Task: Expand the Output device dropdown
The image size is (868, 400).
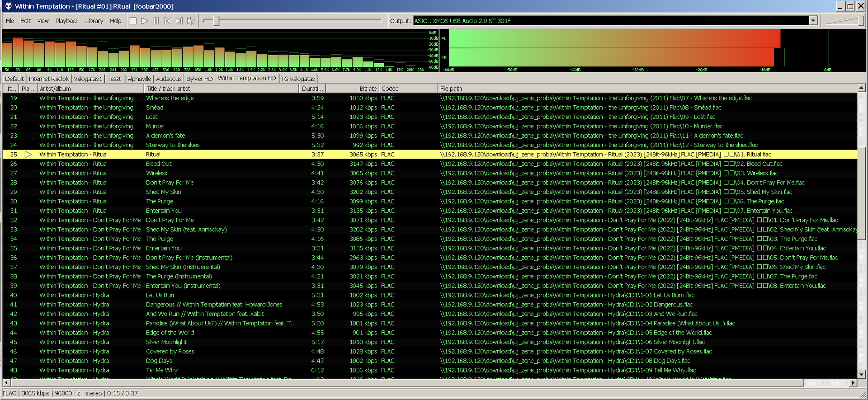Action: [x=813, y=21]
